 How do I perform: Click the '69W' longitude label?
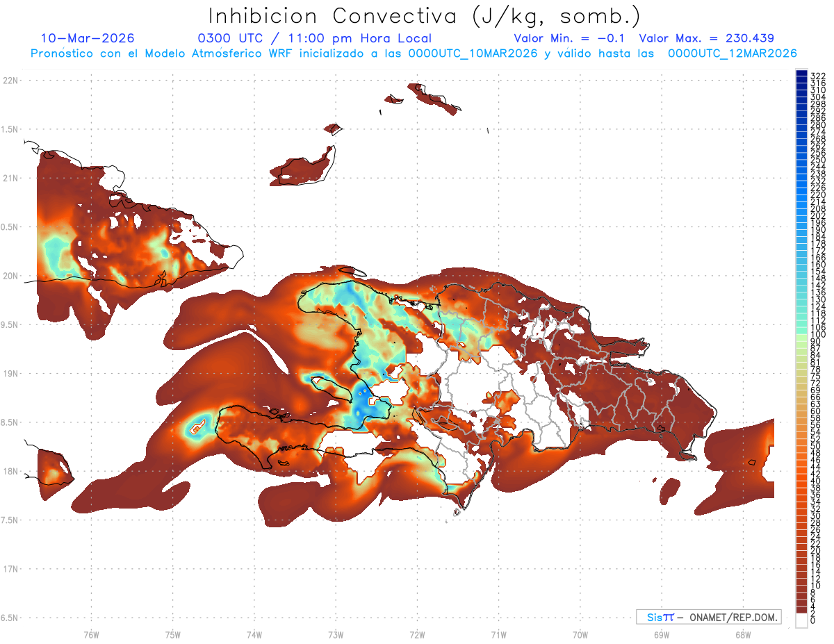(x=661, y=634)
